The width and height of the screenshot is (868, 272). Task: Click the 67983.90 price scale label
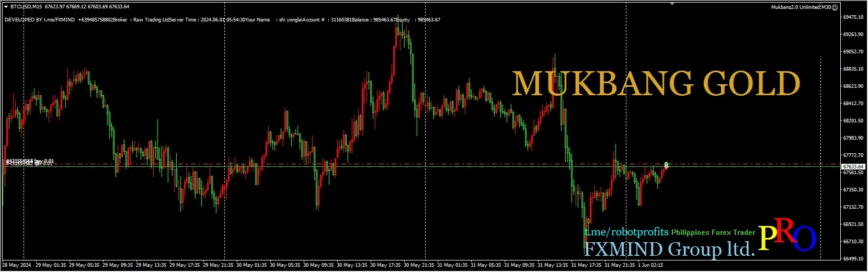tap(853, 138)
